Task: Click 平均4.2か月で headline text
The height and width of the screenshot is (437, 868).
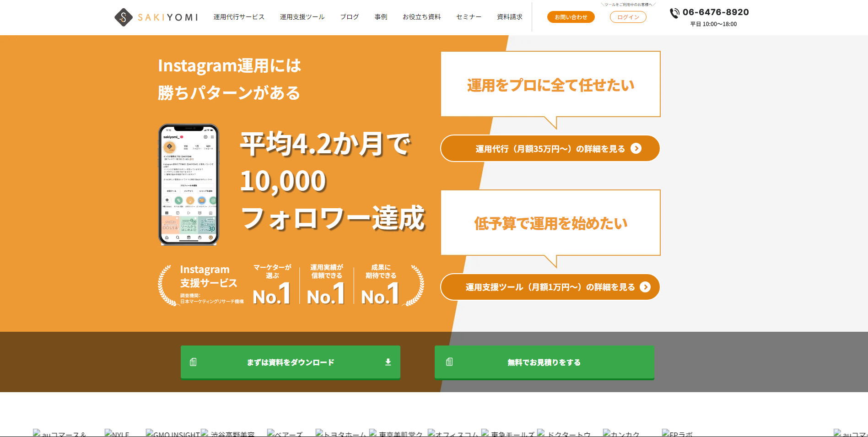Action: (x=325, y=144)
